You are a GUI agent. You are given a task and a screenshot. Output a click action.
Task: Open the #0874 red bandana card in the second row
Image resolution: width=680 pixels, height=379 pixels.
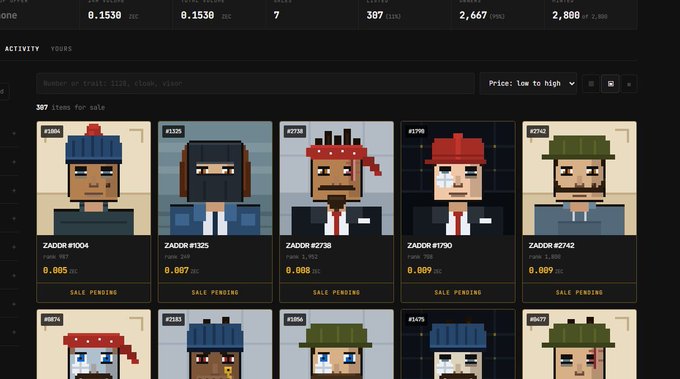94,344
